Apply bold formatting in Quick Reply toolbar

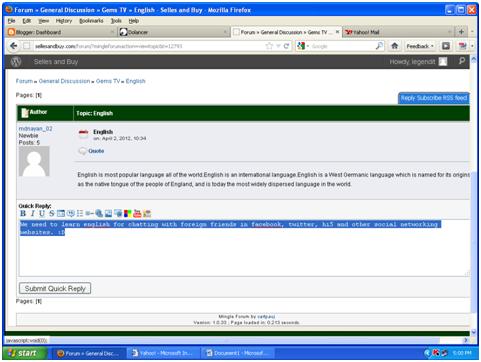(x=23, y=214)
